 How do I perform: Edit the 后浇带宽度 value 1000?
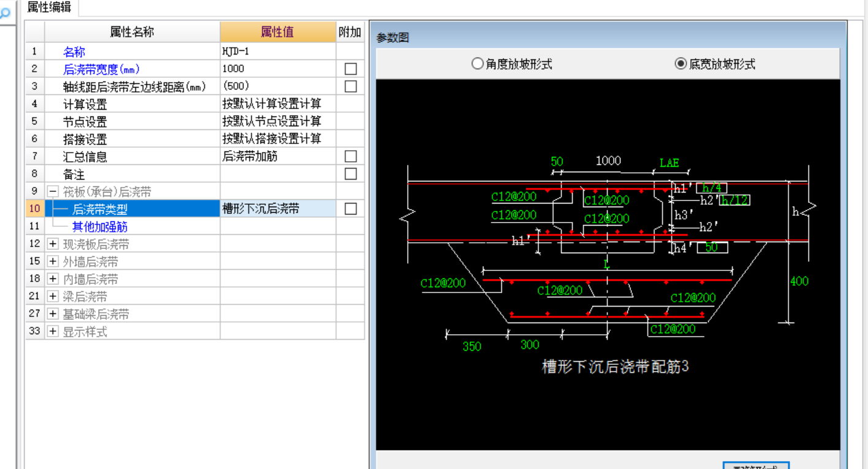(x=278, y=69)
